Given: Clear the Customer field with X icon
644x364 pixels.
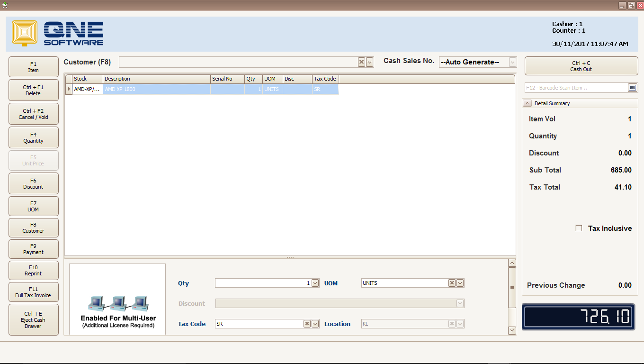Looking at the screenshot, I should pos(361,62).
